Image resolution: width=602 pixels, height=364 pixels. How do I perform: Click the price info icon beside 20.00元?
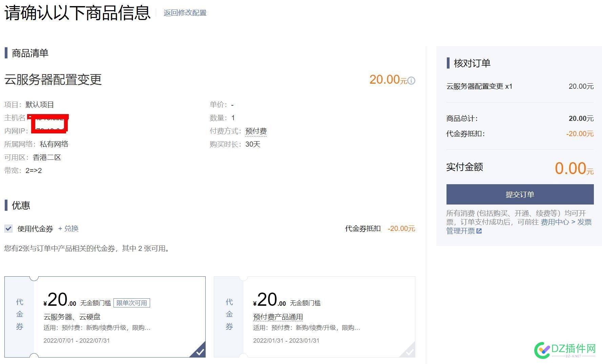(x=411, y=81)
